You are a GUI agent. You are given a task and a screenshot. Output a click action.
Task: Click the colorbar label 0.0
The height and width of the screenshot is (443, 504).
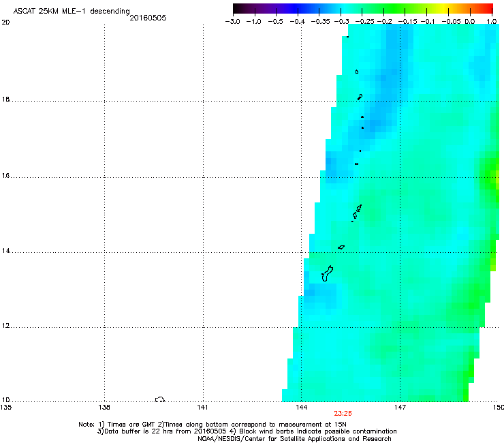[x=470, y=22]
